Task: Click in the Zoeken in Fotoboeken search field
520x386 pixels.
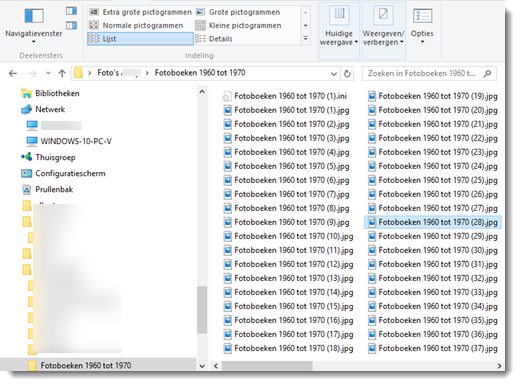Action: (x=422, y=73)
